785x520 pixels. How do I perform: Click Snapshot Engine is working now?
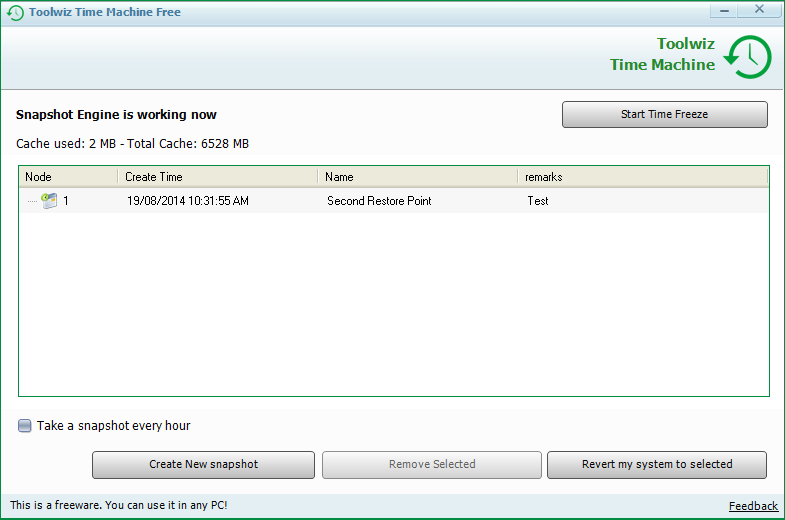coord(116,115)
